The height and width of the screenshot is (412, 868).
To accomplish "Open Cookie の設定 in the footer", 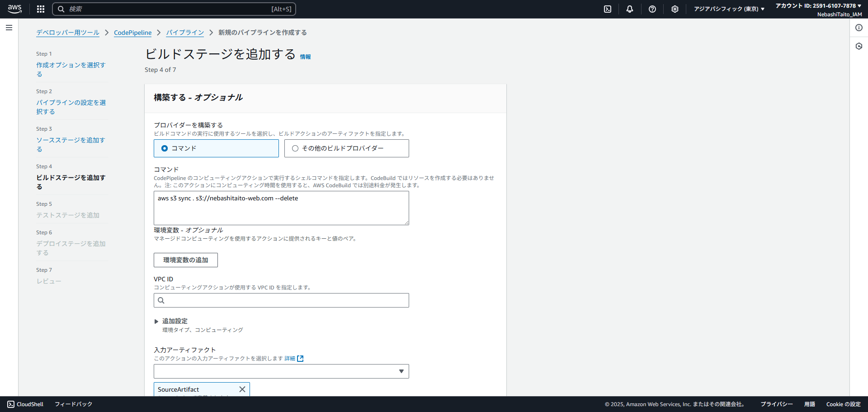I will coord(844,404).
